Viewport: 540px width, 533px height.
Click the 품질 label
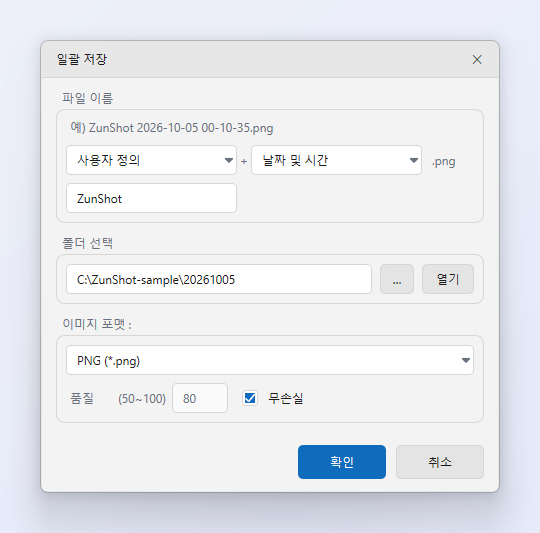click(82, 398)
